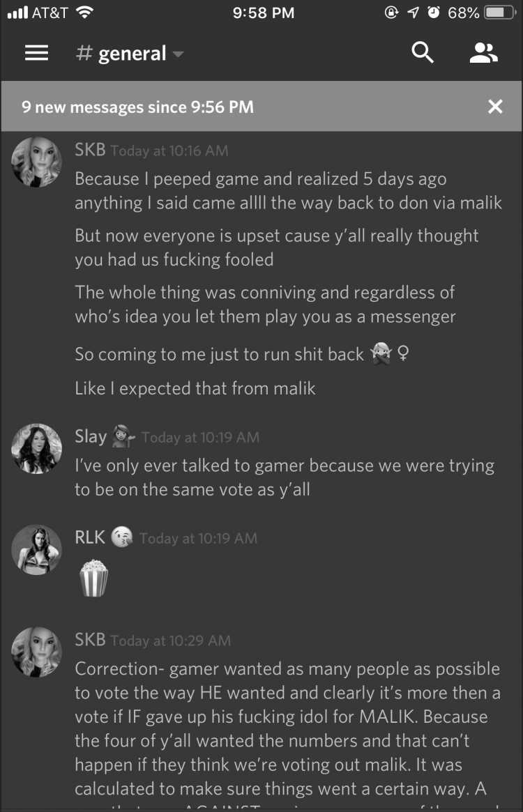
Task: Tap RLK's profile picture
Action: coord(36,549)
